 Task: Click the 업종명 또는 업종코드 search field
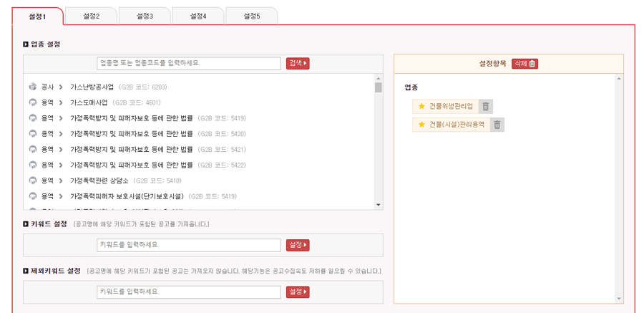coord(189,63)
